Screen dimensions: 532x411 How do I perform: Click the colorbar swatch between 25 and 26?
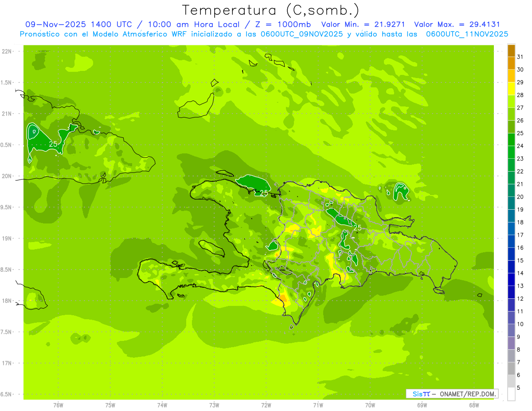pyautogui.click(x=511, y=127)
